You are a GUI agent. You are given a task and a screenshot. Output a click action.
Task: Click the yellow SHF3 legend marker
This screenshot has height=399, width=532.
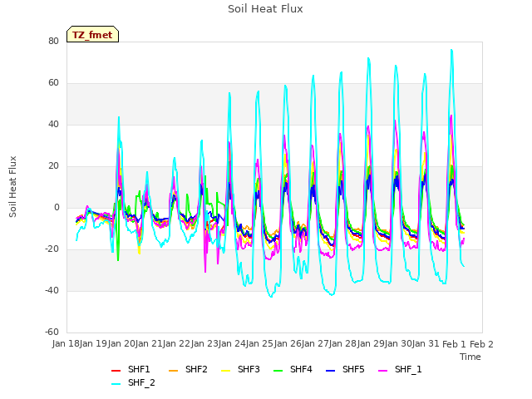[x=225, y=371]
